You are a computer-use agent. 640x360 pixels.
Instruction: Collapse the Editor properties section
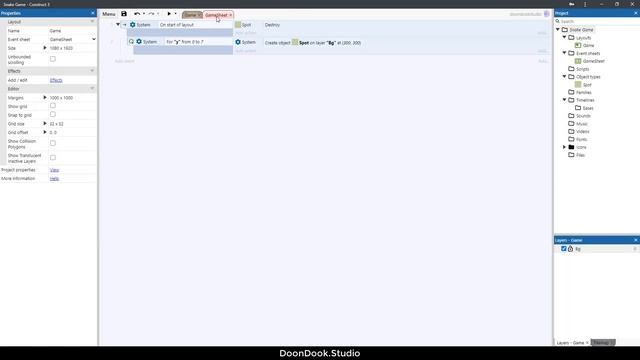pyautogui.click(x=92, y=89)
